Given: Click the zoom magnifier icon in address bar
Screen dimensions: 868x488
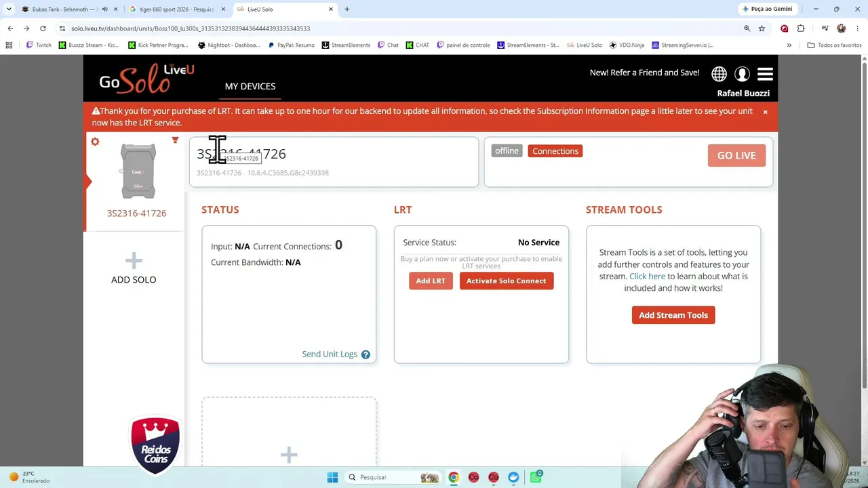Looking at the screenshot, I should click(x=747, y=28).
